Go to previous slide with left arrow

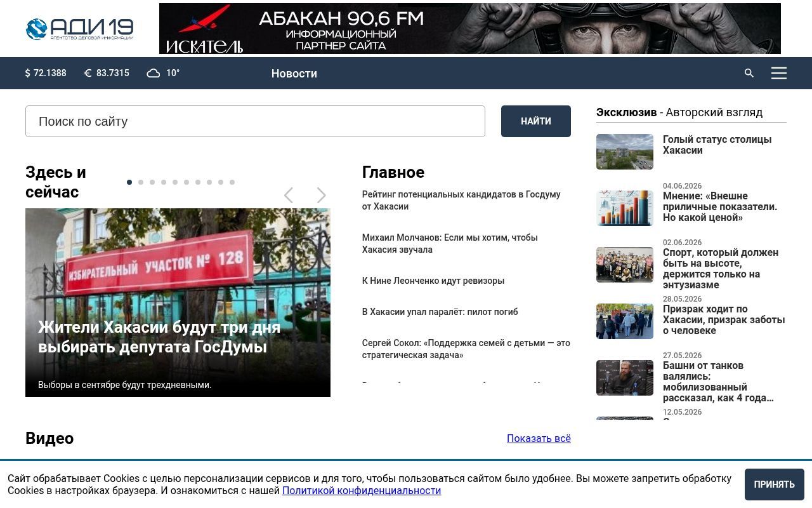[x=289, y=196]
